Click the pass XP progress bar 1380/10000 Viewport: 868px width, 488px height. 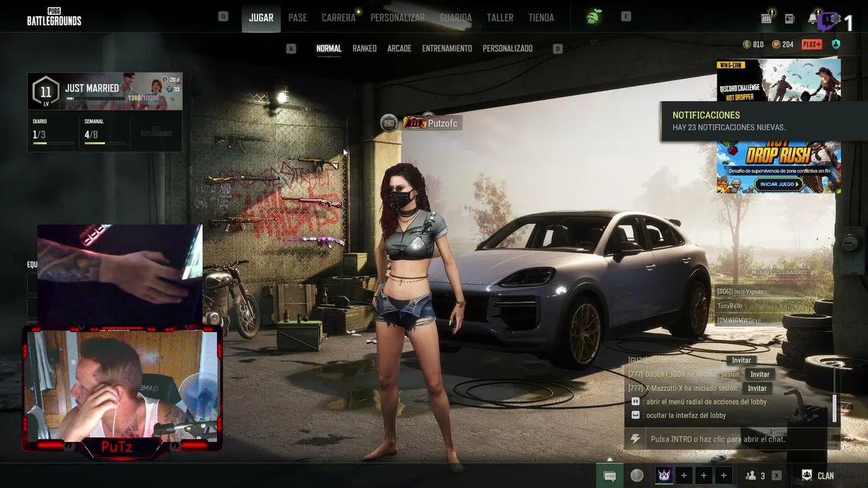pos(95,99)
